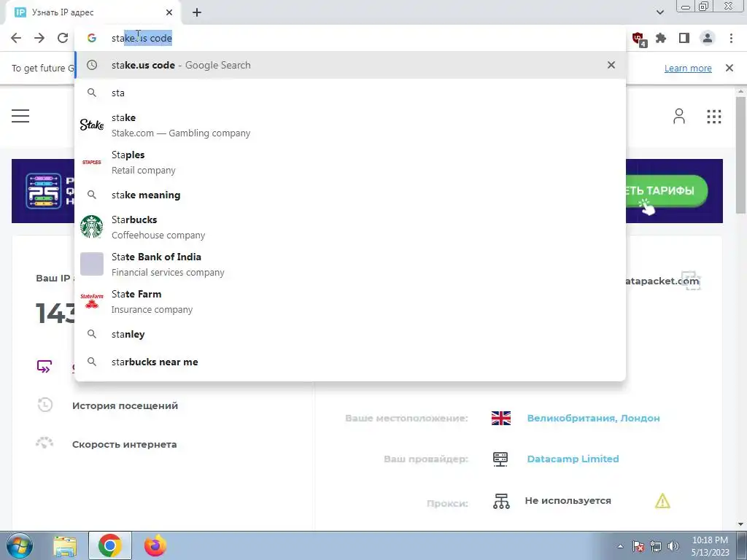Show hidden tray icons arrow
Viewport: 747px width, 560px height.
click(x=620, y=546)
